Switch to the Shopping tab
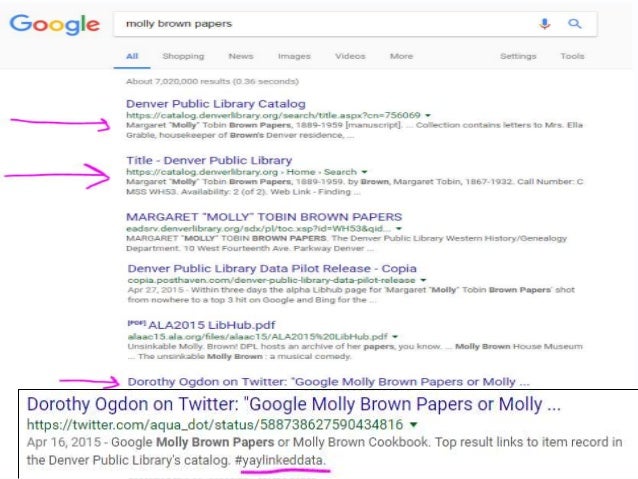This screenshot has height=479, width=638. pyautogui.click(x=183, y=56)
